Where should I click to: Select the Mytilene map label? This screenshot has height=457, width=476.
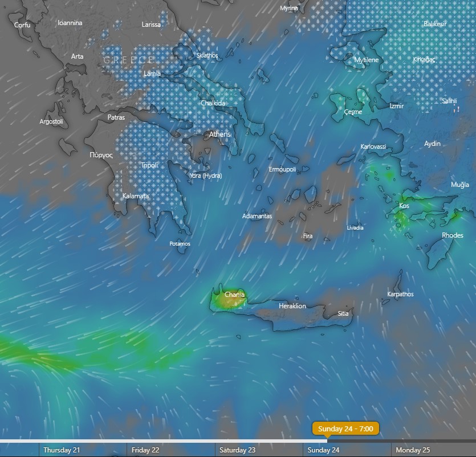click(x=366, y=60)
